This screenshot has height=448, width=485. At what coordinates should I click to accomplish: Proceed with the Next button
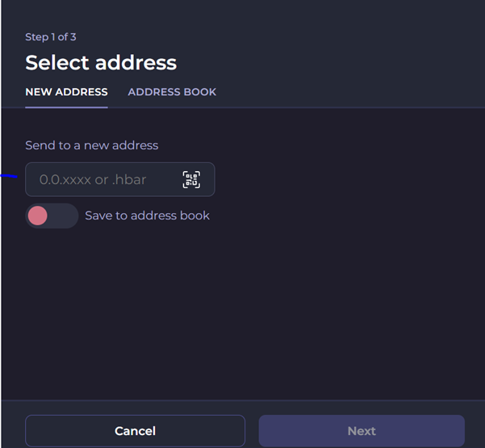[362, 431]
